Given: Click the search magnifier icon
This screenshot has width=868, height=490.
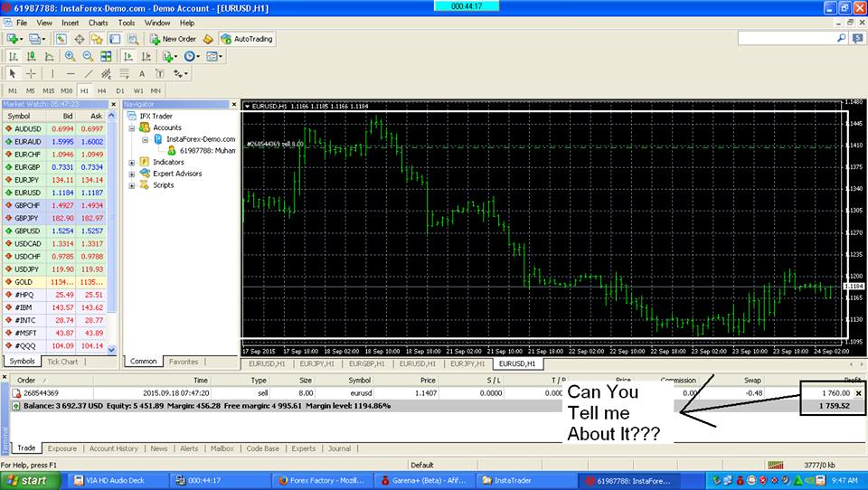Looking at the screenshot, I should (842, 38).
